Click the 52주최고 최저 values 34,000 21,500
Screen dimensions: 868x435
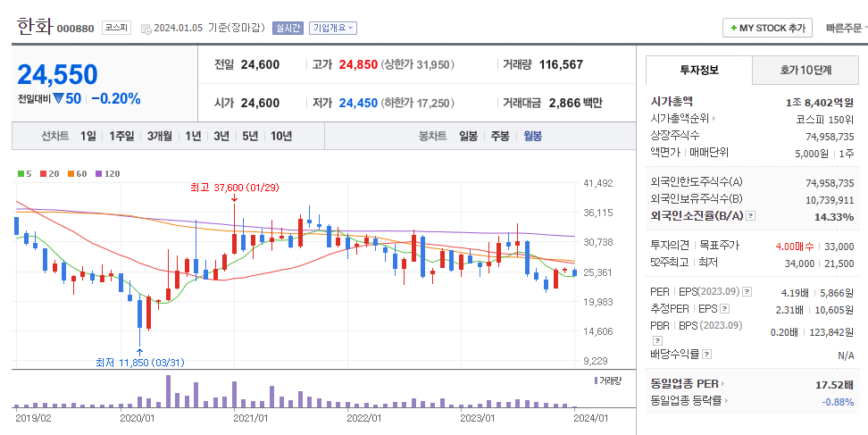(x=819, y=264)
